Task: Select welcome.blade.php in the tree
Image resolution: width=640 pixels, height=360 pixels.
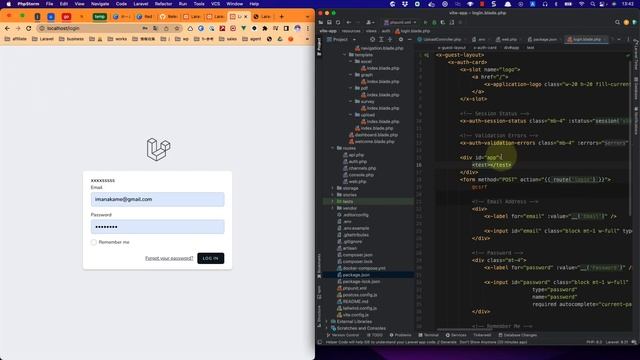Action: tap(372, 142)
